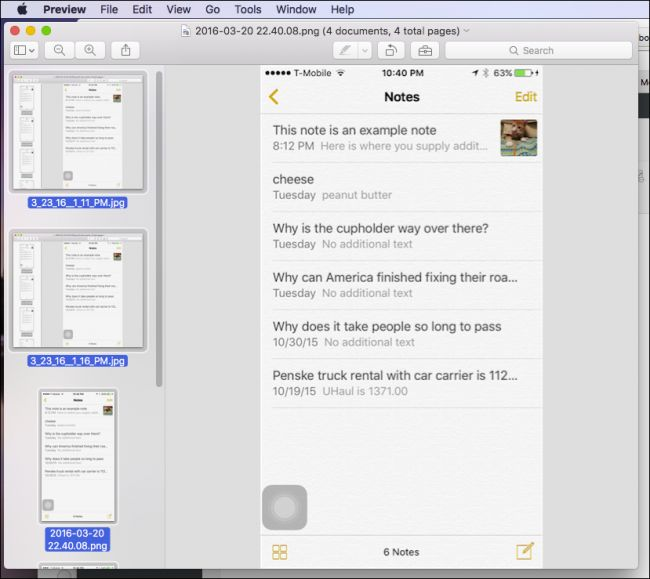This screenshot has height=579, width=650.
Task: Click the zoom out magnifier button
Action: pos(59,51)
